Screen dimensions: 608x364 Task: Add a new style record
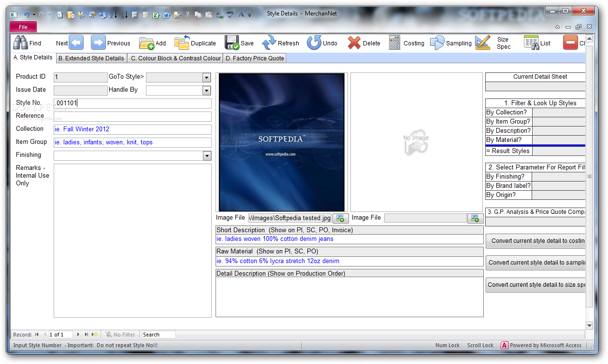coord(146,43)
